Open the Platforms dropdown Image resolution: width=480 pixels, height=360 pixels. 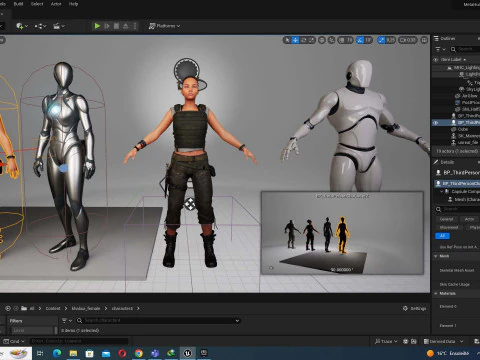click(164, 26)
